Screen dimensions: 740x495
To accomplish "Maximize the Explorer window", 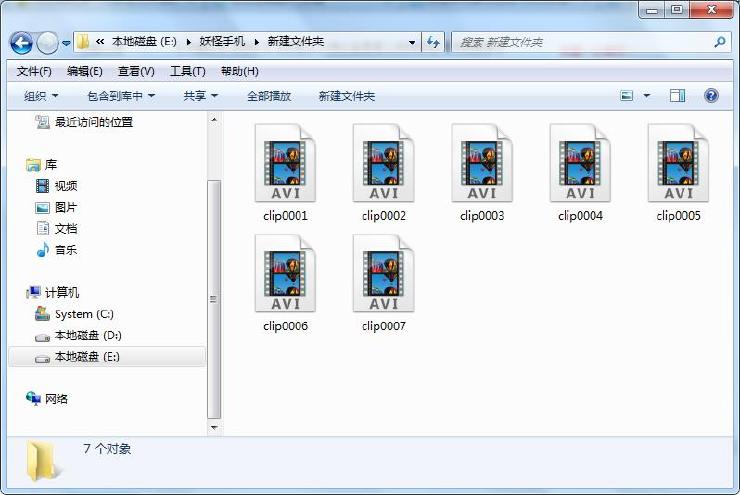I will (677, 10).
